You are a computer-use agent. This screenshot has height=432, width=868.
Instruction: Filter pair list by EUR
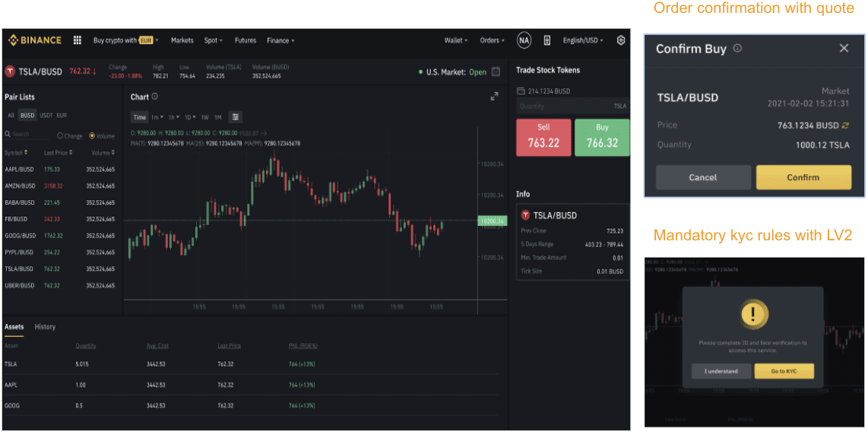pyautogui.click(x=62, y=115)
